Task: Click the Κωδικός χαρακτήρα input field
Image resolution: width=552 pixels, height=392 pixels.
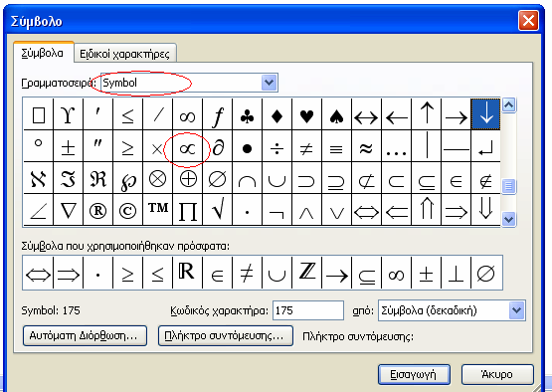Action: click(x=308, y=310)
